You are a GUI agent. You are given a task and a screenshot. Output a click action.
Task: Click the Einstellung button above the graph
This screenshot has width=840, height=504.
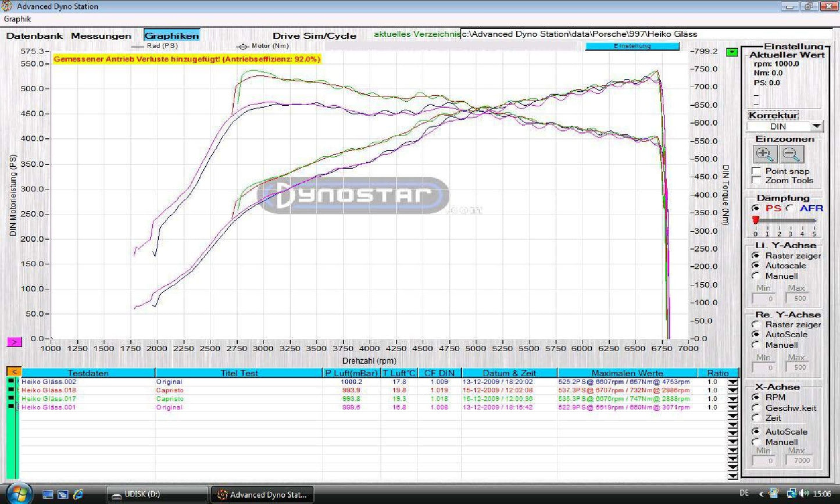pyautogui.click(x=632, y=46)
